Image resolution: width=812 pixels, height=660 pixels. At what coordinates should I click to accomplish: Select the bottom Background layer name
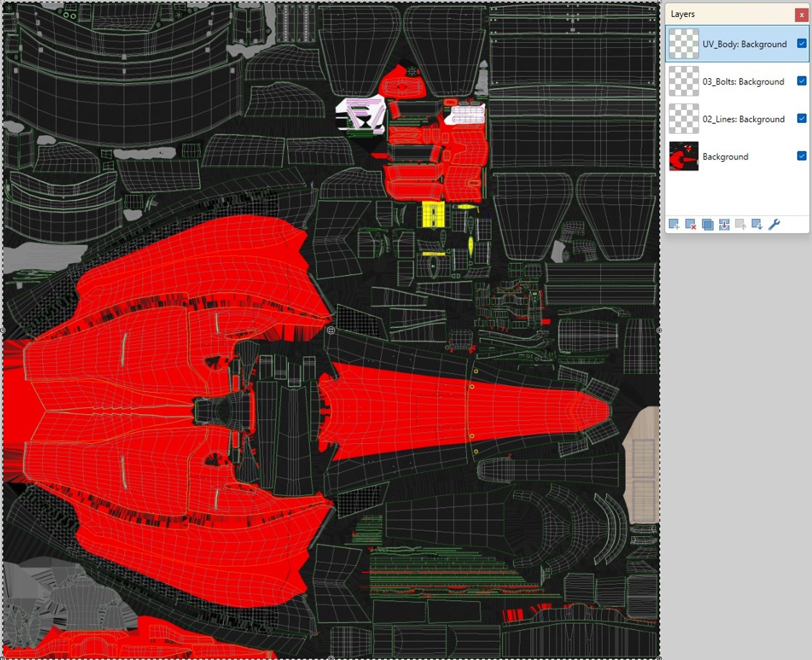tap(725, 156)
